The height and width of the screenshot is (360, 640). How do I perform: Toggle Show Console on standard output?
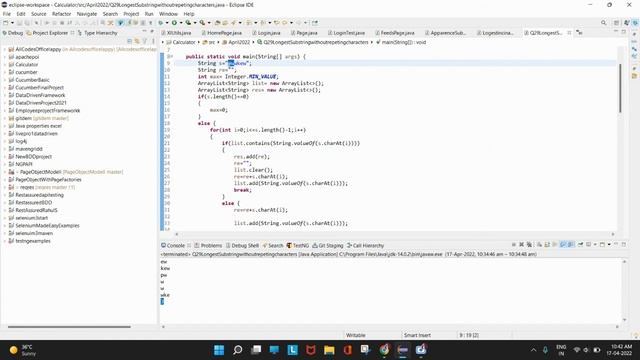(x=562, y=244)
